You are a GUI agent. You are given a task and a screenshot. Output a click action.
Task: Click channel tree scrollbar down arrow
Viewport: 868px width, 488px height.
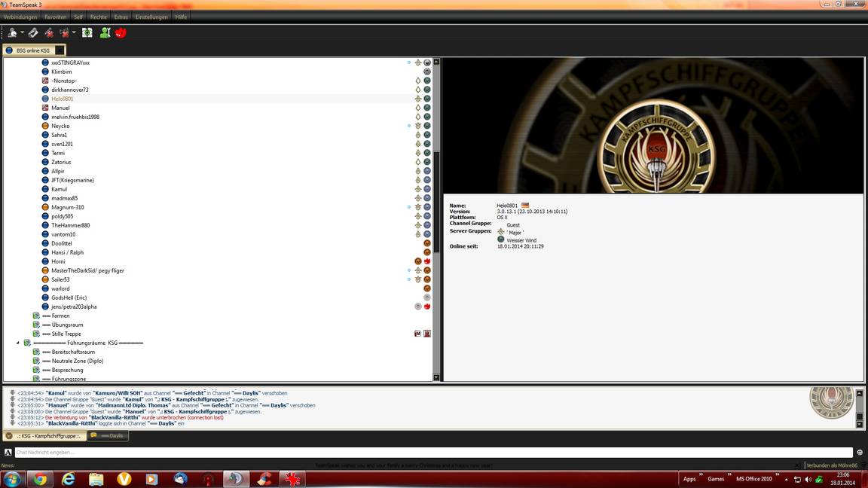436,377
